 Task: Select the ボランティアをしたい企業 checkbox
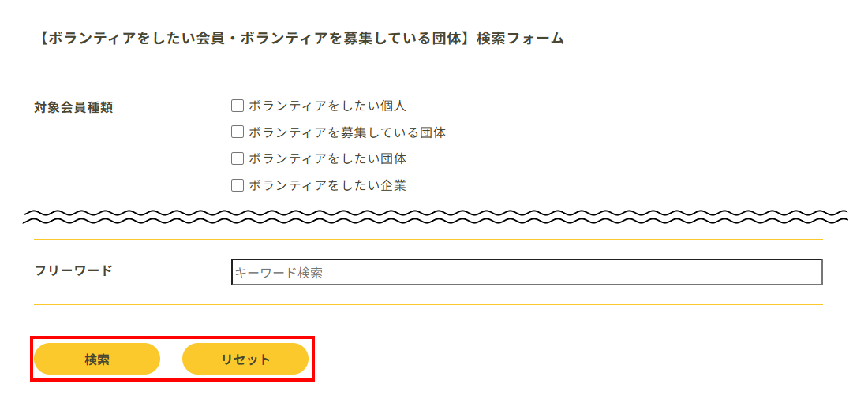238,185
